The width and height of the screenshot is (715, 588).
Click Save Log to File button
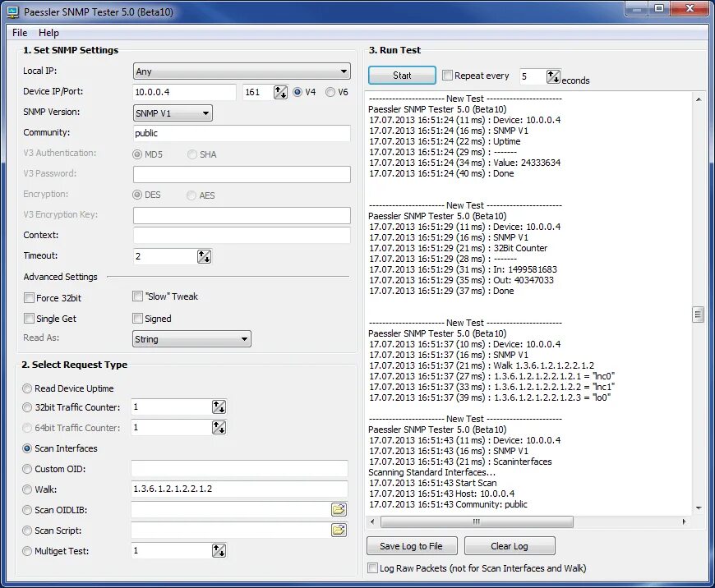click(411, 546)
